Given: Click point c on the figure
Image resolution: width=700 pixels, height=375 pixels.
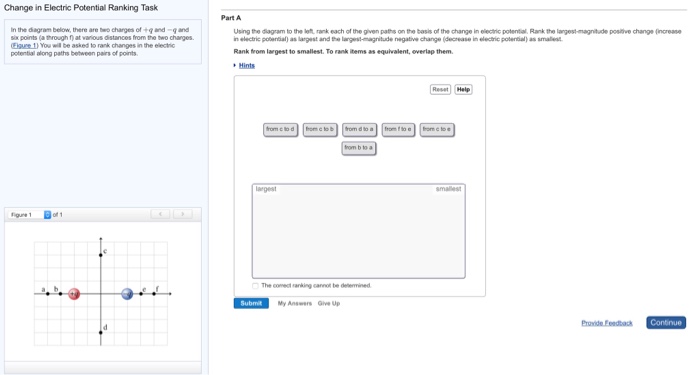Looking at the screenshot, I should click(x=101, y=255).
